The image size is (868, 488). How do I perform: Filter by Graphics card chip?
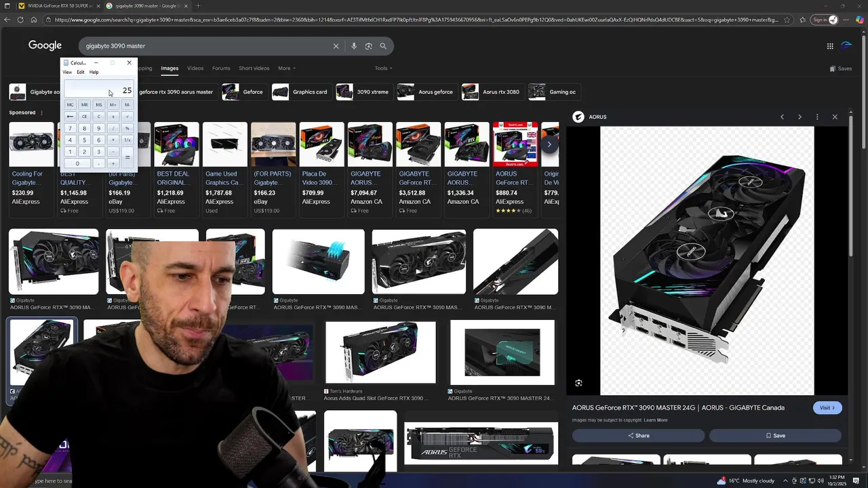(300, 92)
